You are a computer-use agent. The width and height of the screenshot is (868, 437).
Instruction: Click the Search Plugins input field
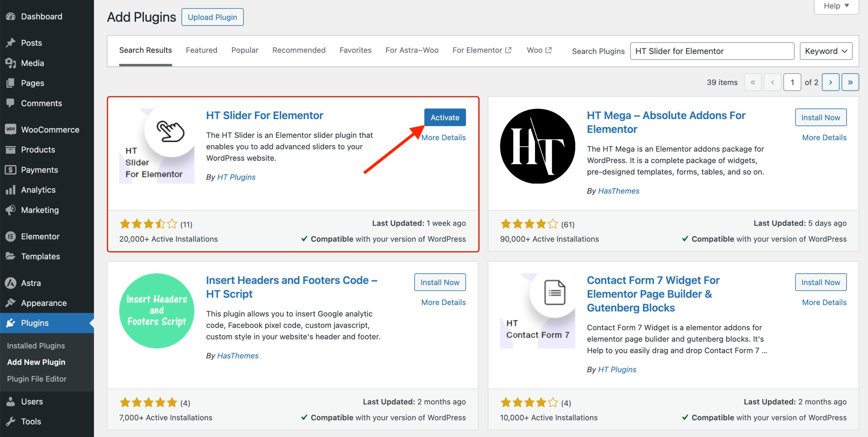[x=712, y=51]
